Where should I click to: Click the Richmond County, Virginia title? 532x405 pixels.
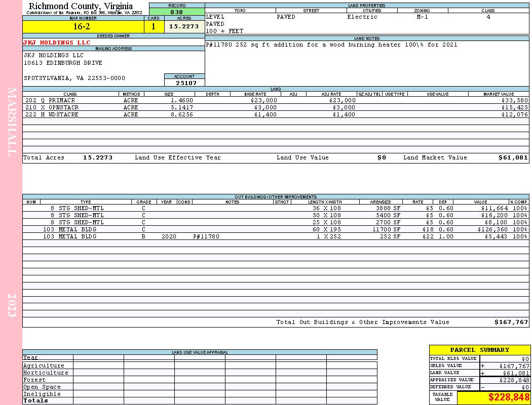click(x=81, y=6)
